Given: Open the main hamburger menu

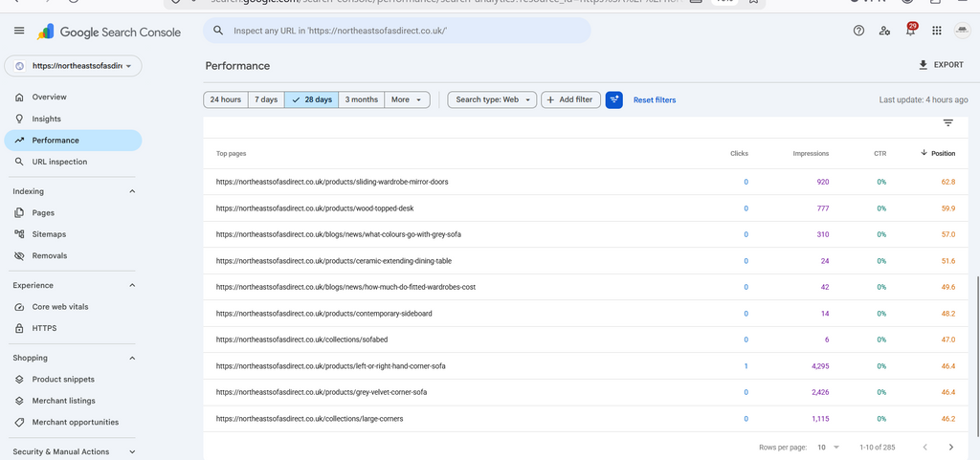Looking at the screenshot, I should coord(19,31).
